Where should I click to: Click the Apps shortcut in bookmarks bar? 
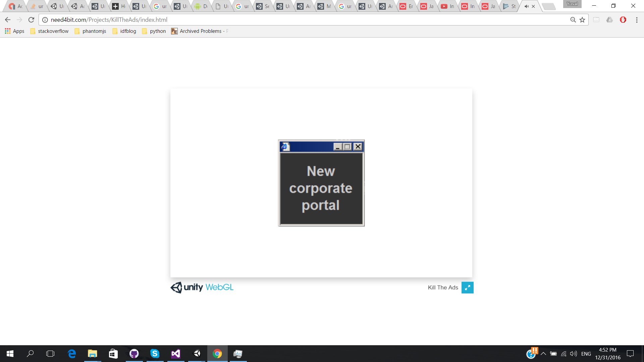(x=14, y=31)
